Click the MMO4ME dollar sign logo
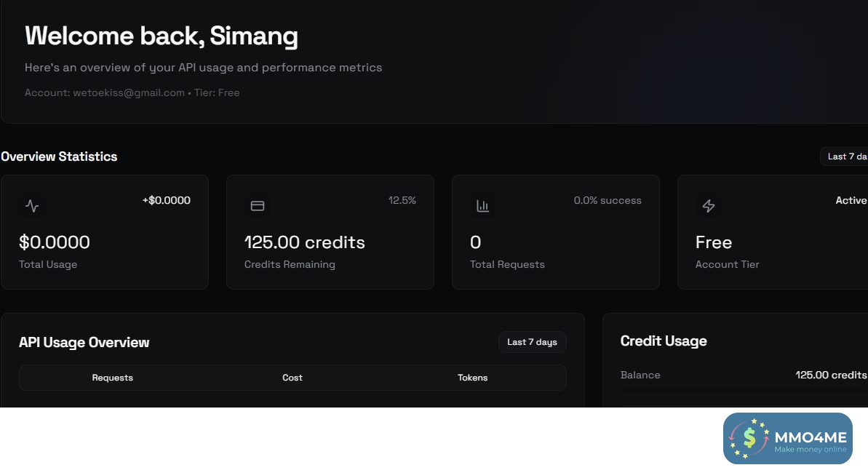 (749, 438)
